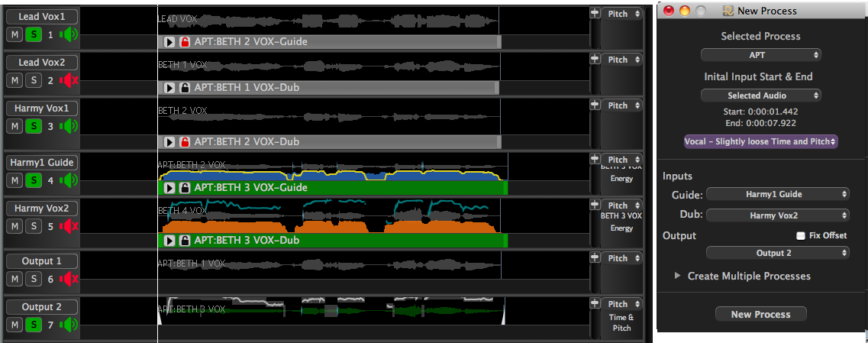Open the Vocal preset menu for time and pitch
The width and height of the screenshot is (868, 343).
click(x=760, y=141)
